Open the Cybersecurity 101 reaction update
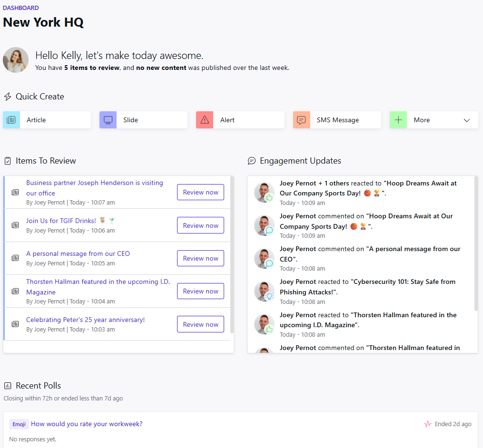483x448 pixels. 367,287
